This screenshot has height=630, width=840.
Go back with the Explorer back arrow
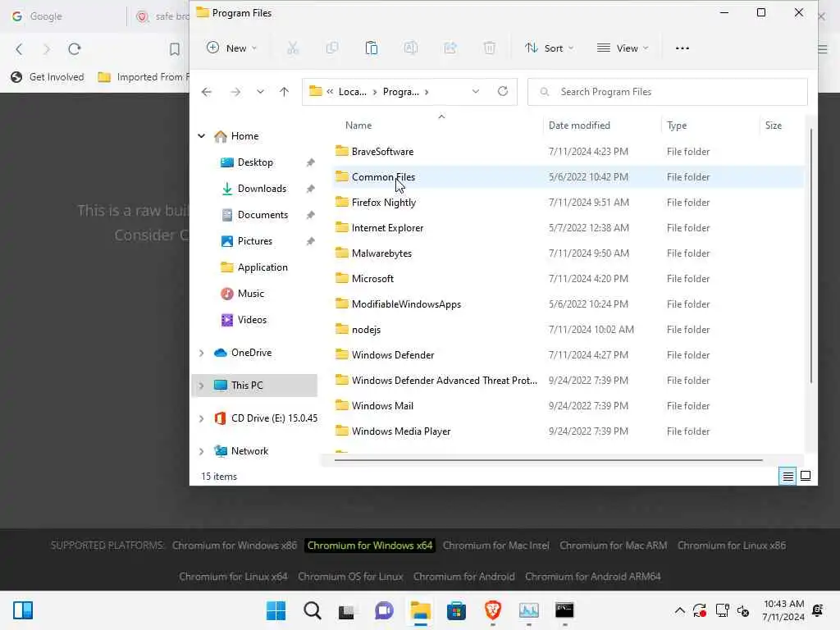coord(207,92)
